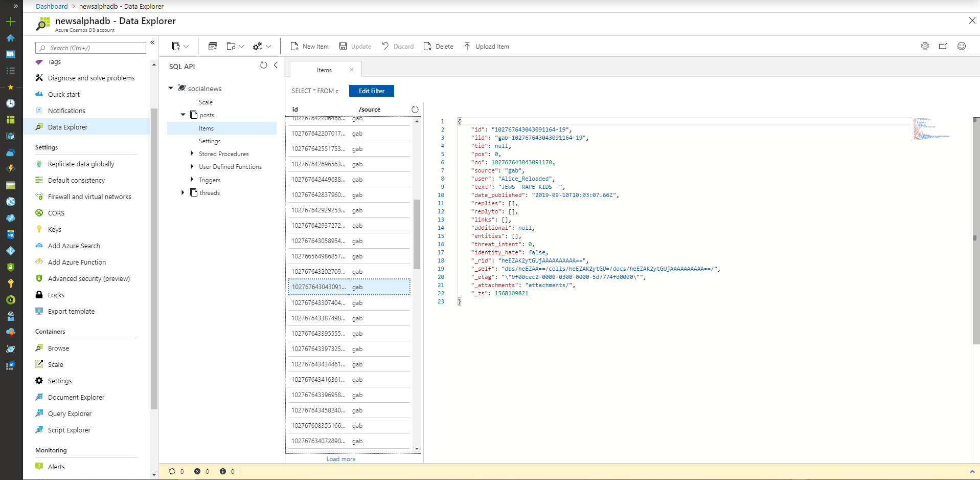The height and width of the screenshot is (480, 980).
Task: Delete the selected item
Action: [439, 46]
